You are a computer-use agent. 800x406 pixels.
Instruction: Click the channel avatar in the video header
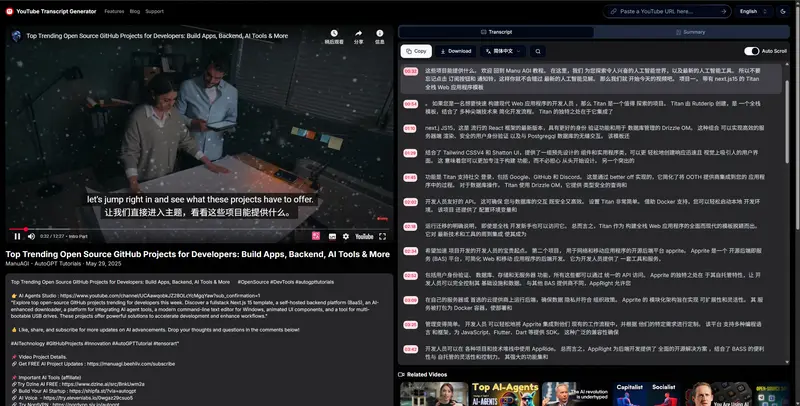tap(16, 36)
